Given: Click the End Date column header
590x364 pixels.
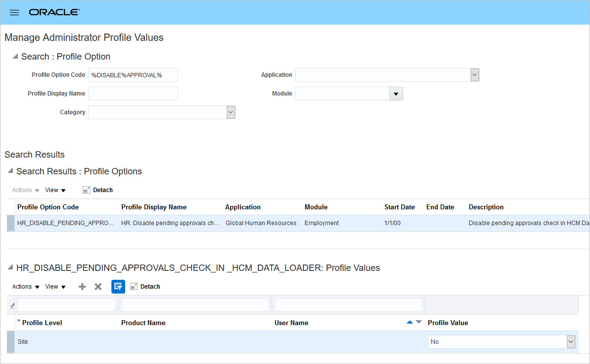Looking at the screenshot, I should tap(440, 207).
